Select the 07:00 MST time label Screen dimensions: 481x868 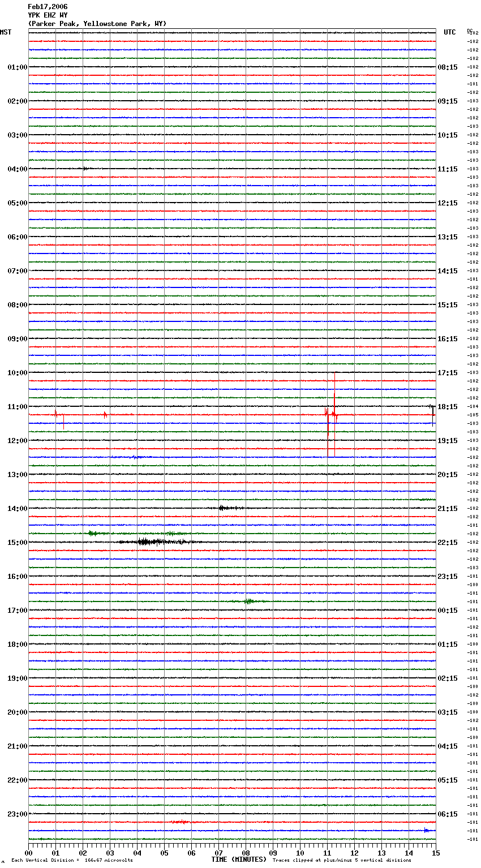(17, 271)
